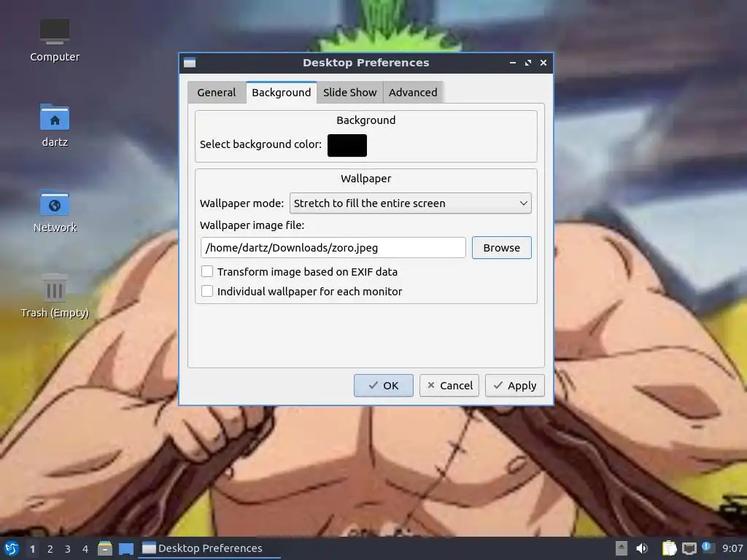Open the volume speaker tray icon

642,548
